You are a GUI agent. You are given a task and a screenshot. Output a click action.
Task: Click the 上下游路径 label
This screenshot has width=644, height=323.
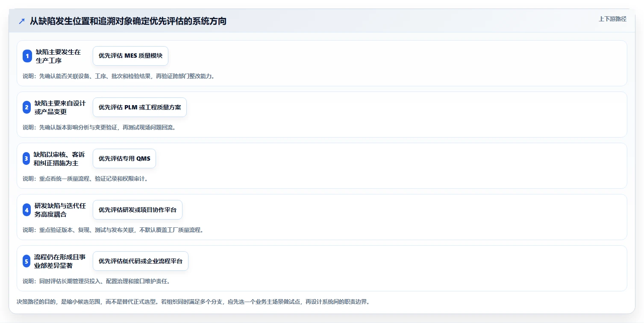612,19
